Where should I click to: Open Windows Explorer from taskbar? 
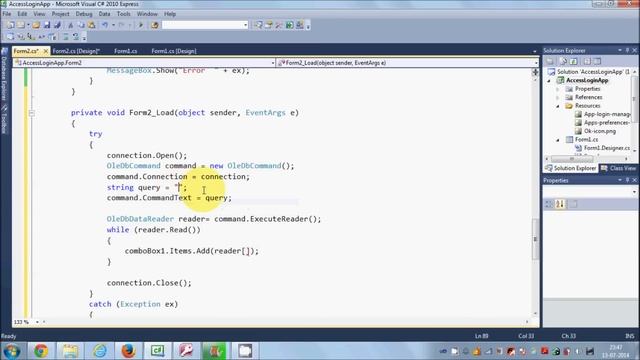[x=70, y=351]
